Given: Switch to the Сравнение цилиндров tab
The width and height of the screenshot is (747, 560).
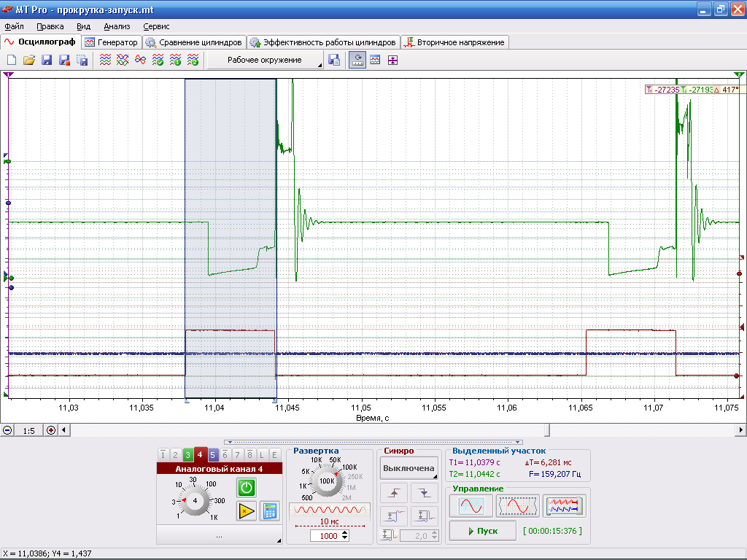Looking at the screenshot, I should [194, 42].
